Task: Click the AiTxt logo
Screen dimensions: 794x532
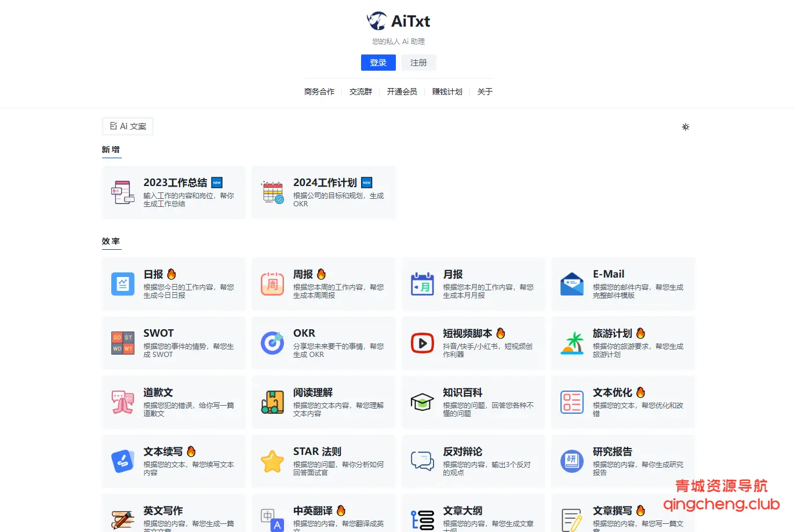Action: (x=397, y=21)
